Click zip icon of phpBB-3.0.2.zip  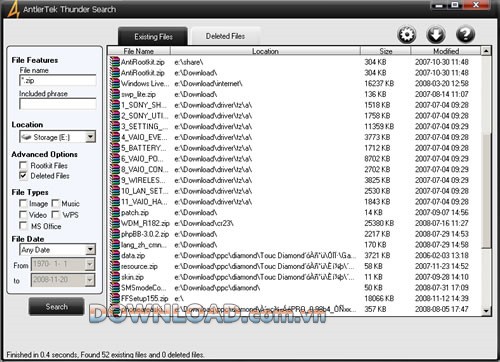(115, 234)
